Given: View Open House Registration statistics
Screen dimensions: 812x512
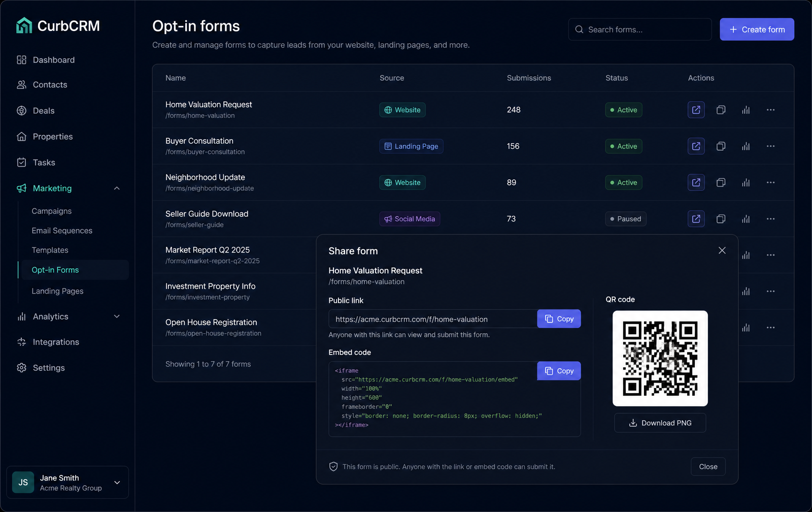Looking at the screenshot, I should [x=746, y=328].
